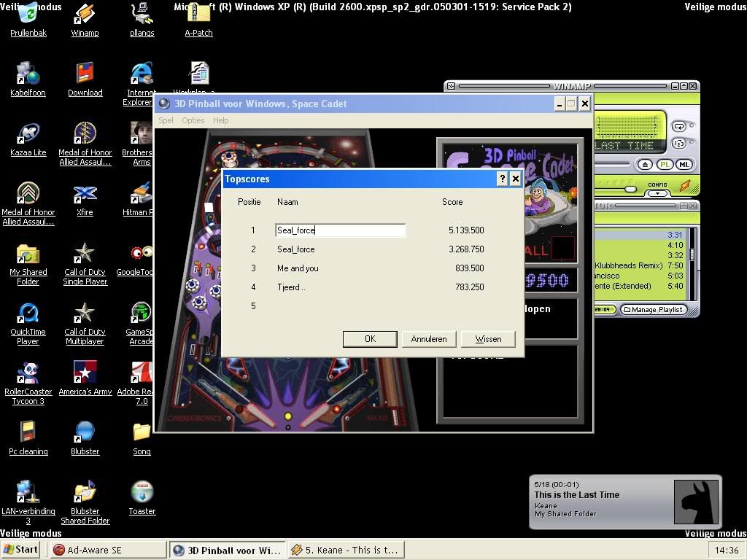The height and width of the screenshot is (560, 747).
Task: Toggle the Winamp ML media library button
Action: coord(684,165)
